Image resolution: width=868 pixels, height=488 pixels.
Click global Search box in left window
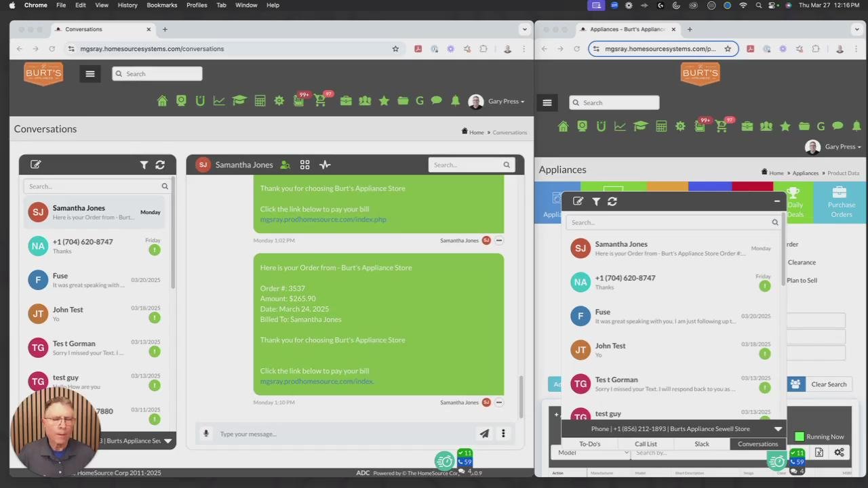[x=157, y=74]
